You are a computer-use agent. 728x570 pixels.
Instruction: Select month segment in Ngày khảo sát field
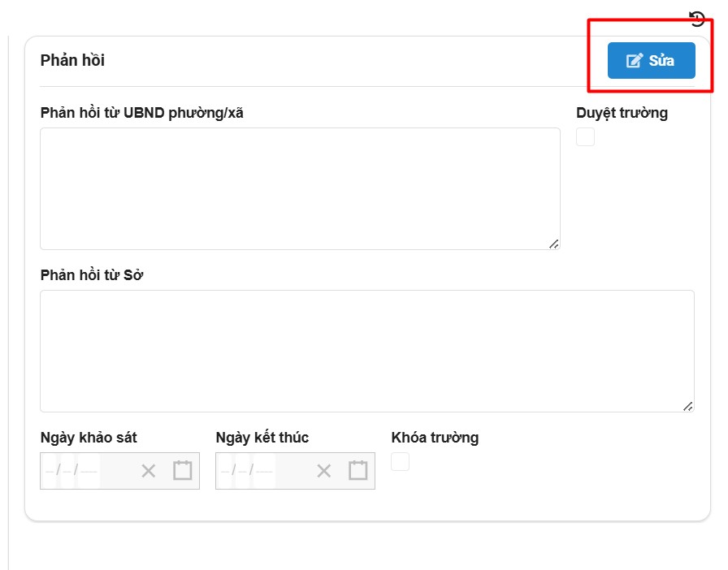[68, 471]
